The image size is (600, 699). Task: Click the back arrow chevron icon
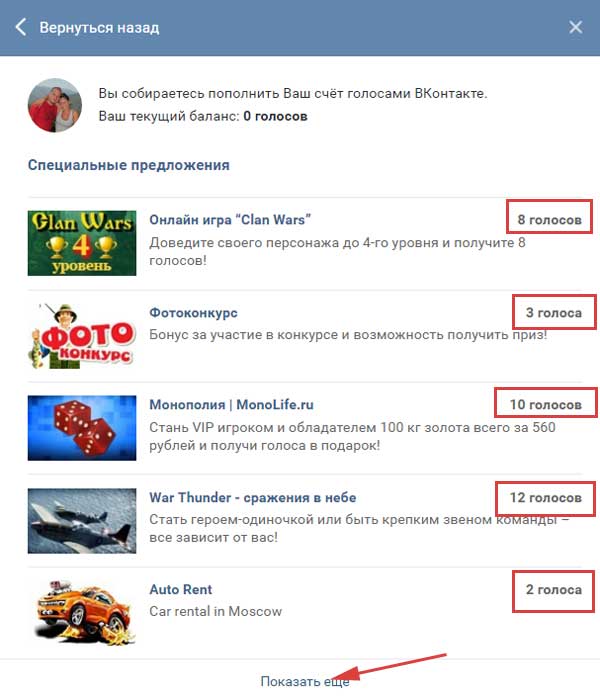(x=21, y=27)
